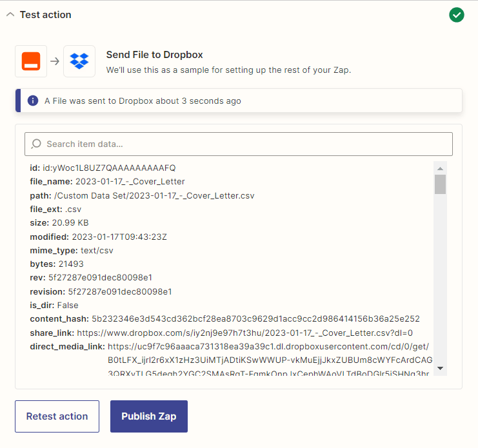Image resolution: width=478 pixels, height=448 pixels.
Task: Collapse the Test action section chevron
Action: click(10, 15)
